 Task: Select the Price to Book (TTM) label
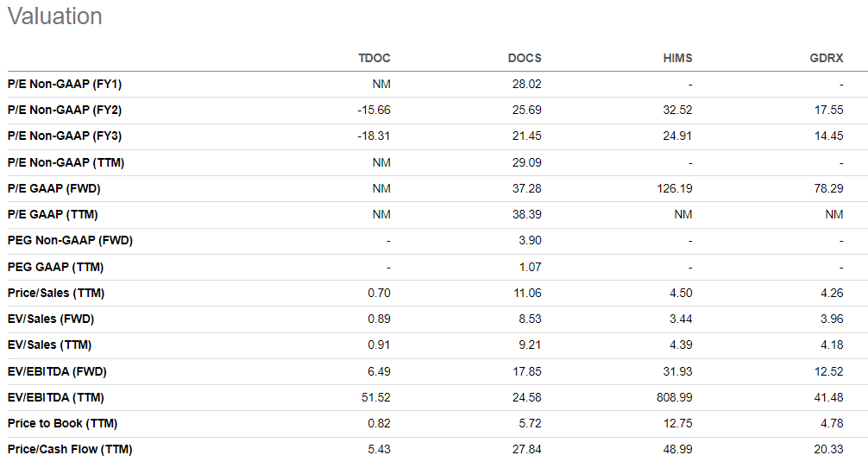click(x=62, y=424)
